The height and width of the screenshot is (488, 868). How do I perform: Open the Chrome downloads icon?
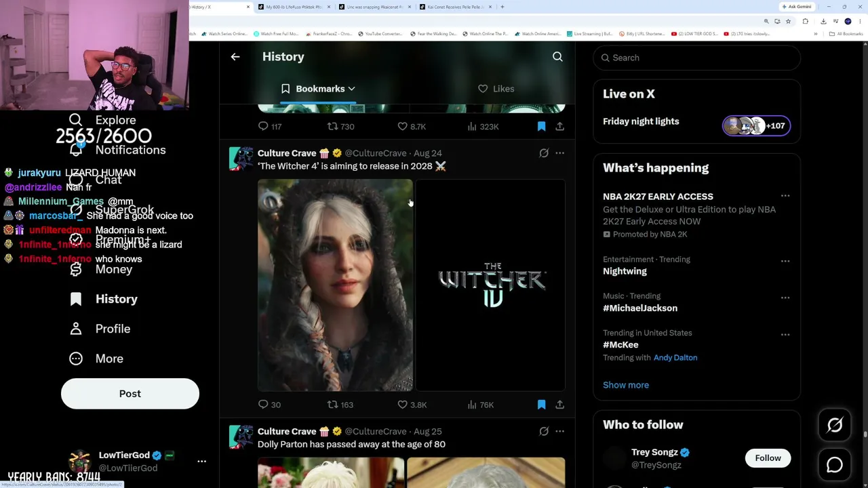[x=823, y=21]
